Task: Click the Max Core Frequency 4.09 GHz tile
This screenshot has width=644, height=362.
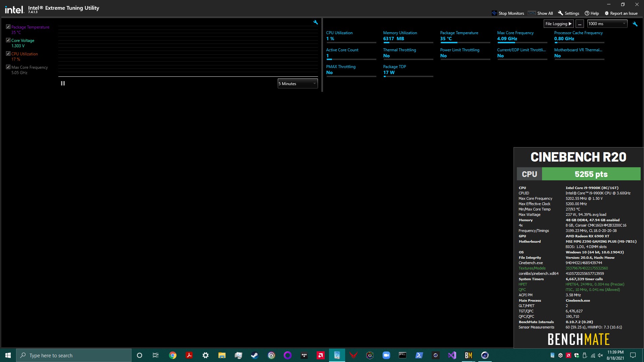Action: point(522,37)
